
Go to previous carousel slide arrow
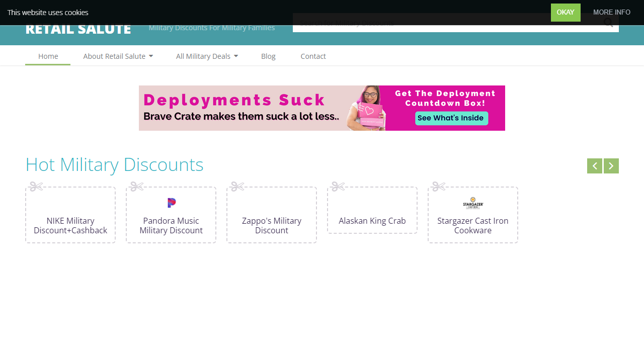pos(594,166)
